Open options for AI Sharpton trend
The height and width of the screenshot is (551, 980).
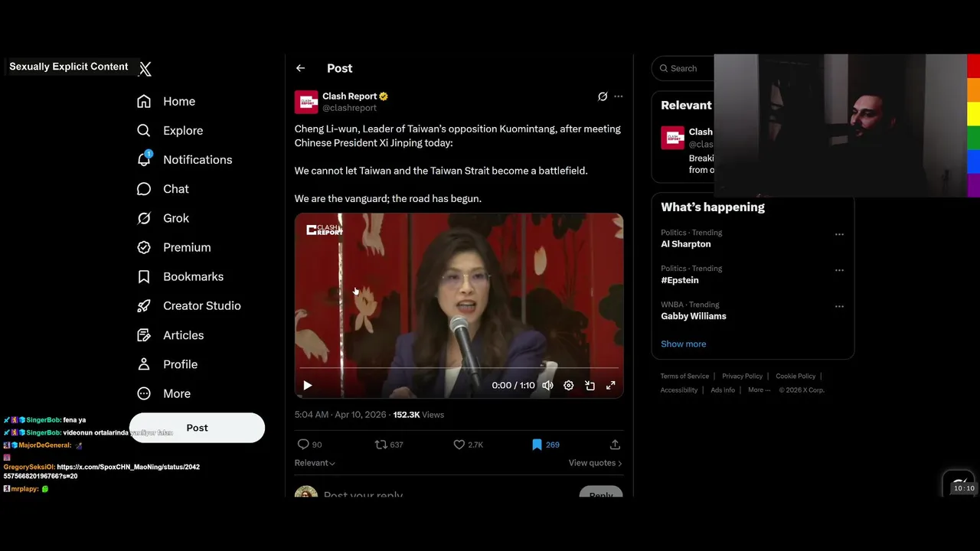(839, 234)
